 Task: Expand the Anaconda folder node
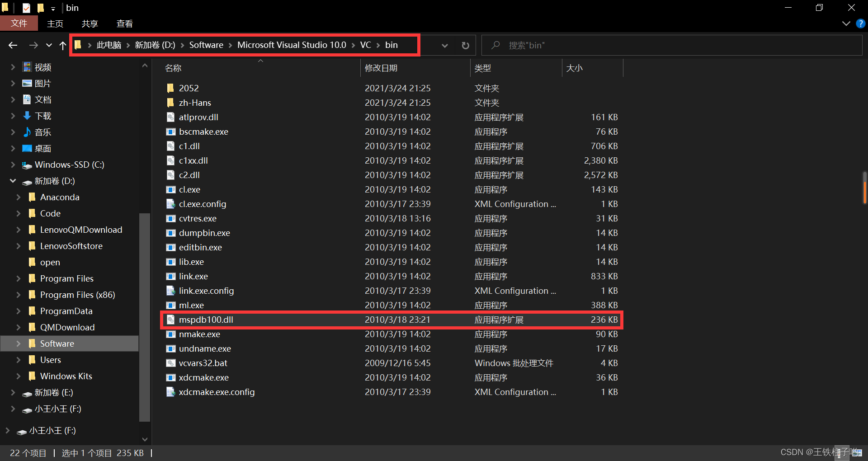coord(18,197)
